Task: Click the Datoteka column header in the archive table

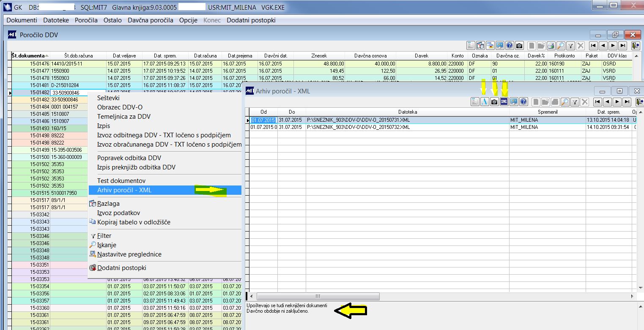Action: (x=407, y=112)
